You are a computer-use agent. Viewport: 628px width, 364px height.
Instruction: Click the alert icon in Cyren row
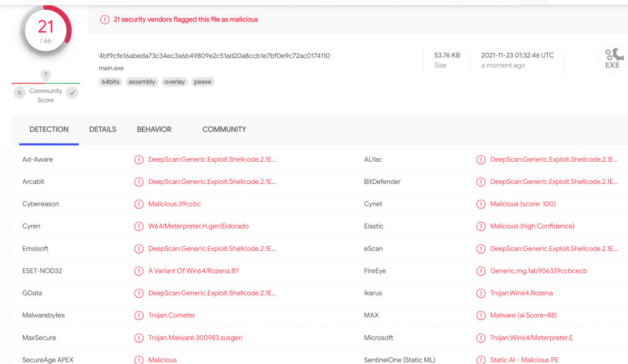coord(139,226)
